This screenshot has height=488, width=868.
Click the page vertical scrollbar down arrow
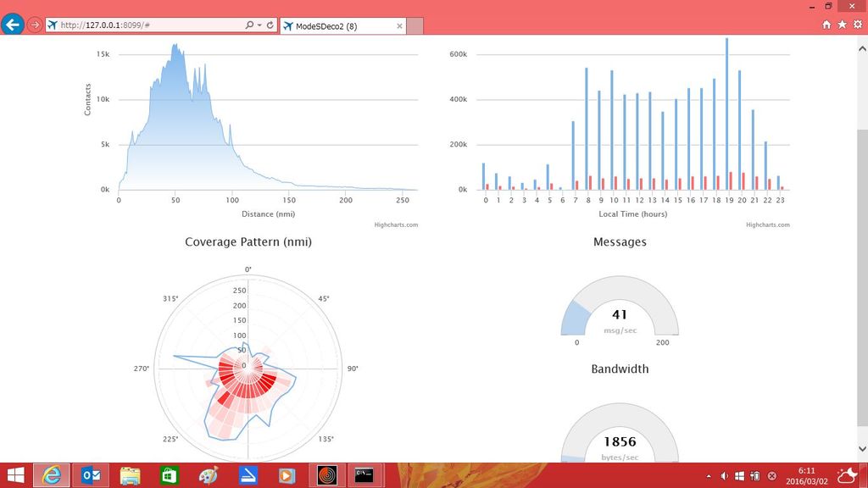click(x=862, y=449)
